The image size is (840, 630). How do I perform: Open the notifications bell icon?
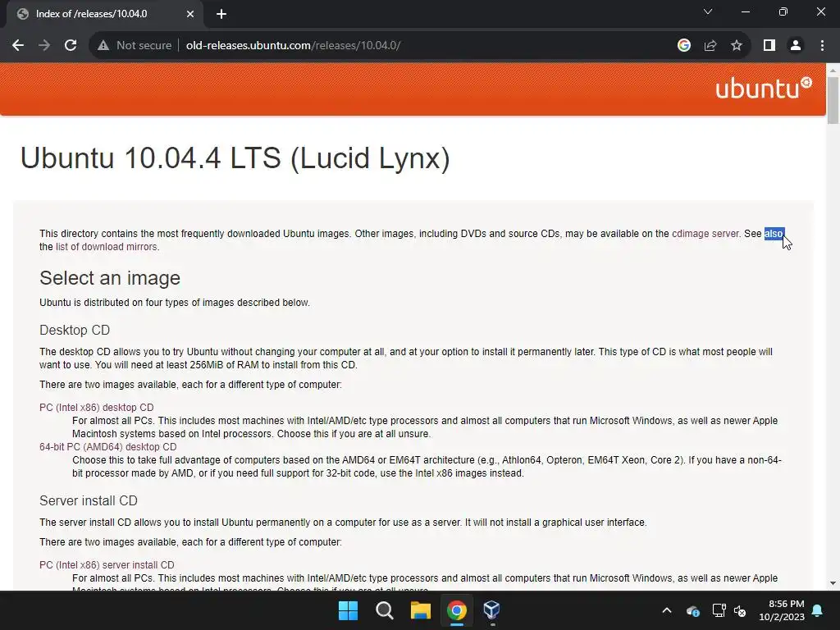click(818, 610)
